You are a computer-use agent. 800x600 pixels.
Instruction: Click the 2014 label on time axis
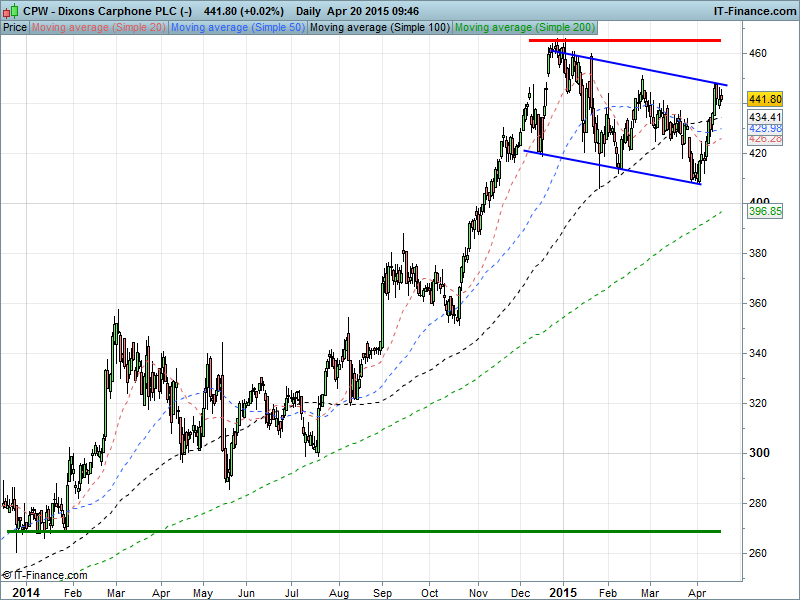[x=18, y=592]
